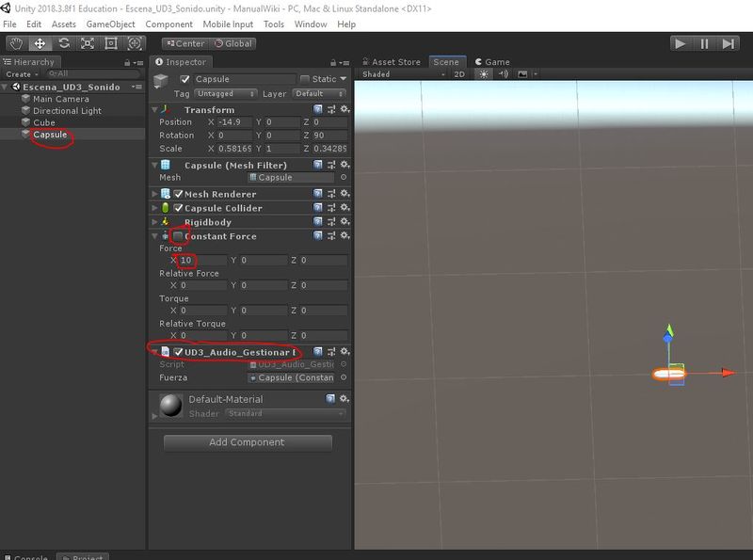Open Transform component gear menu

344,109
